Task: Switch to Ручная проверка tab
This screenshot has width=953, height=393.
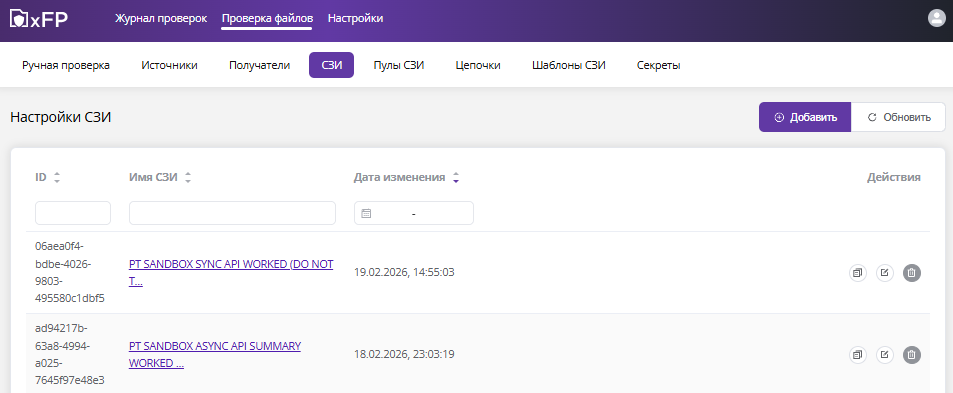Action: (x=66, y=65)
